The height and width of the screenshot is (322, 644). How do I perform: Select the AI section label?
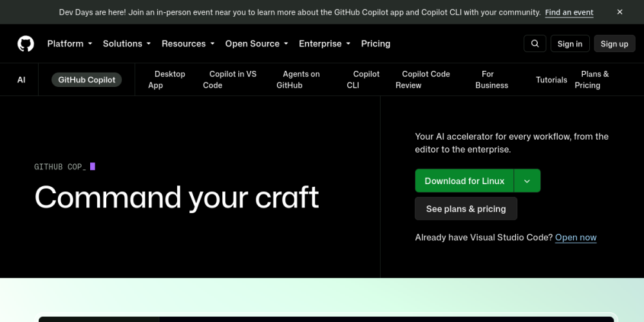21,80
